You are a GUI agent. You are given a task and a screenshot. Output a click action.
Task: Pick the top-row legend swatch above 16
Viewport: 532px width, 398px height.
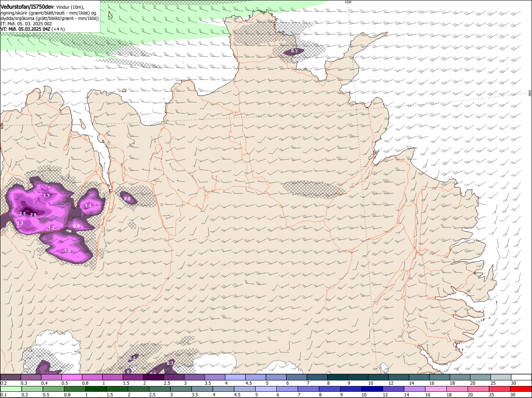(x=440, y=377)
